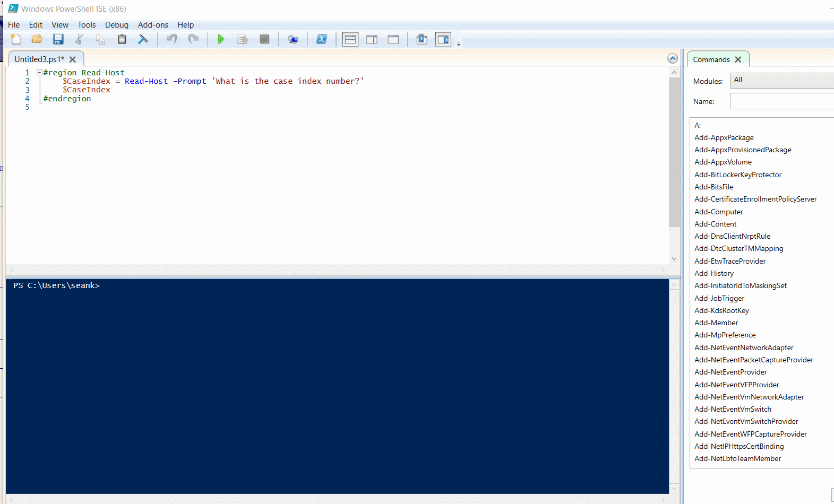Select Add-NetEventProvider command

coord(730,372)
